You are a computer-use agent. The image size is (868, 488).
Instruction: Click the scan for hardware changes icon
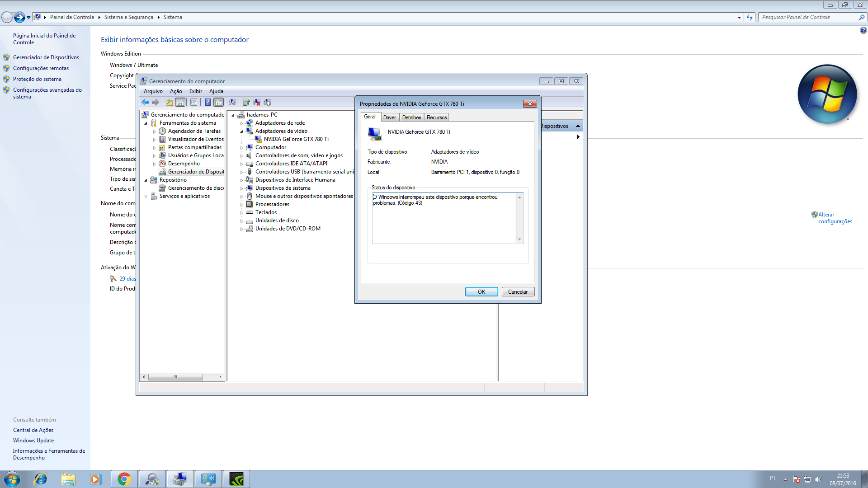pyautogui.click(x=232, y=103)
